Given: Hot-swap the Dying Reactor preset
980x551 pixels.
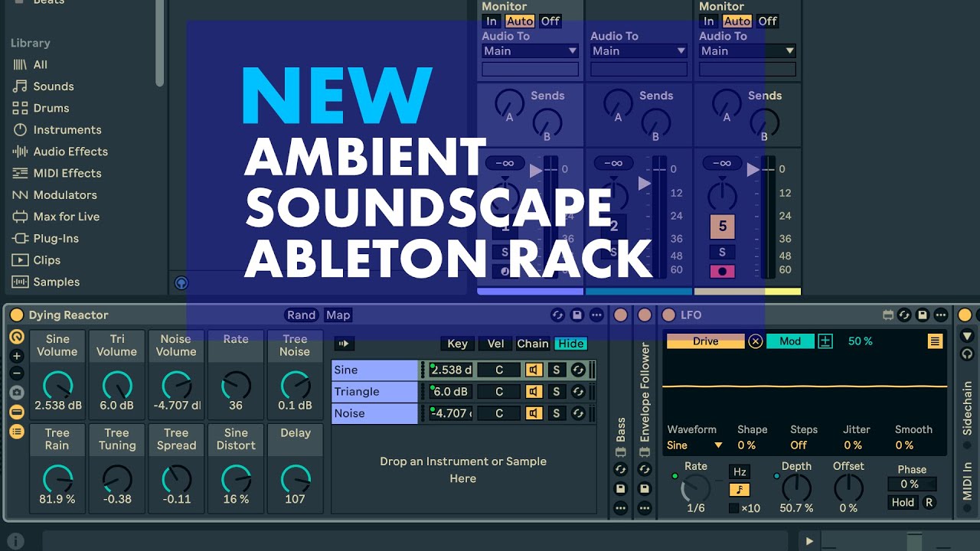Looking at the screenshot, I should tap(557, 315).
